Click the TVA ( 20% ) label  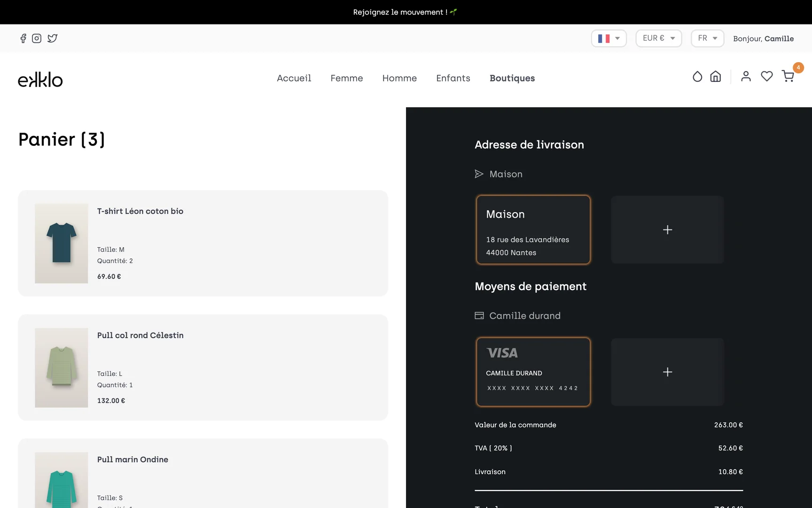(493, 448)
